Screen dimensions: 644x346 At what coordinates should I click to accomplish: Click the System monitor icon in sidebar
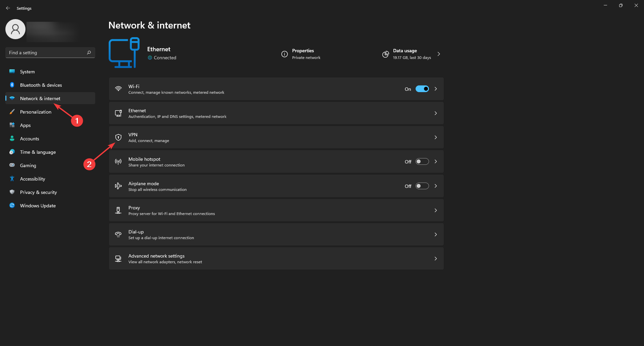[x=12, y=71]
